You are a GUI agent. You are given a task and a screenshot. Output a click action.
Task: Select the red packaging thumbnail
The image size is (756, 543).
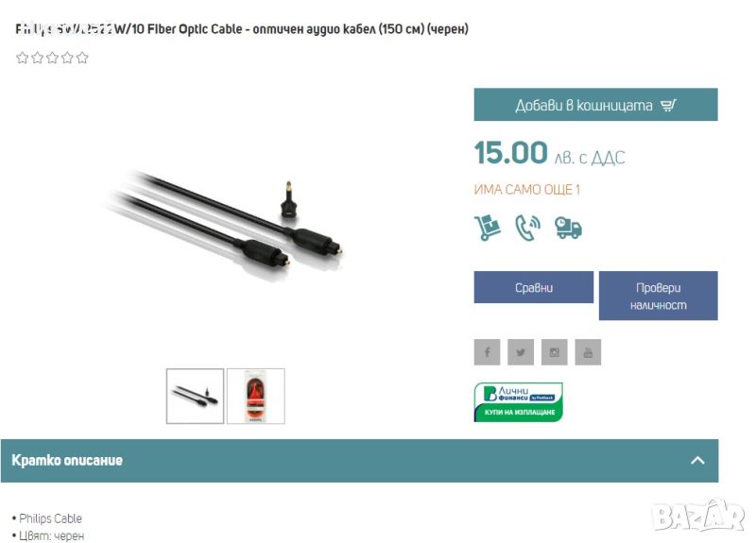[256, 396]
